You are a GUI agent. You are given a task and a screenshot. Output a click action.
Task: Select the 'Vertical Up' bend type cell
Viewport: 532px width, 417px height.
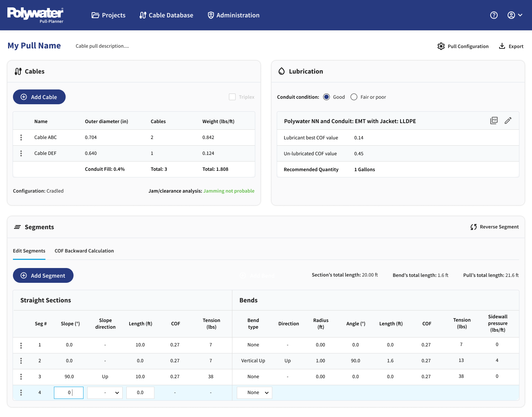click(x=253, y=361)
